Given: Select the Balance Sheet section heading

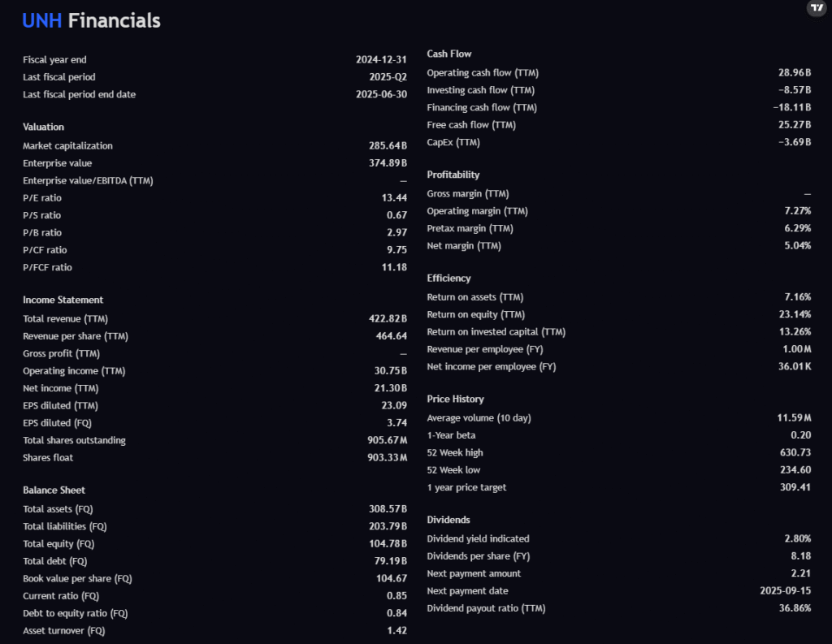Looking at the screenshot, I should pyautogui.click(x=54, y=490).
